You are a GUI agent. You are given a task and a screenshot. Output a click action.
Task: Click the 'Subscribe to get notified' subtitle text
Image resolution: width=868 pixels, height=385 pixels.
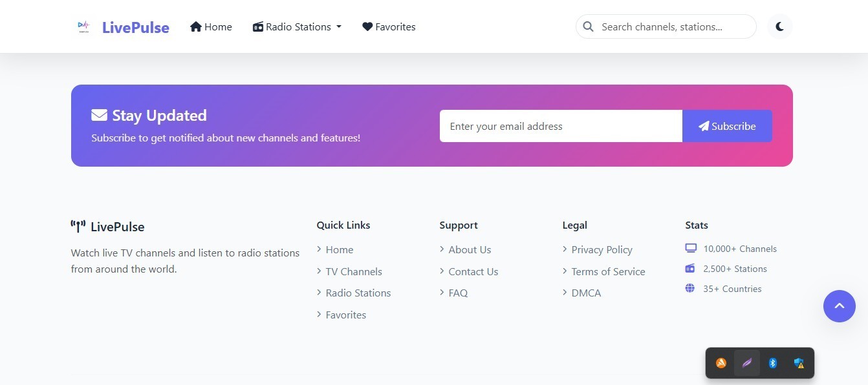[x=226, y=138]
